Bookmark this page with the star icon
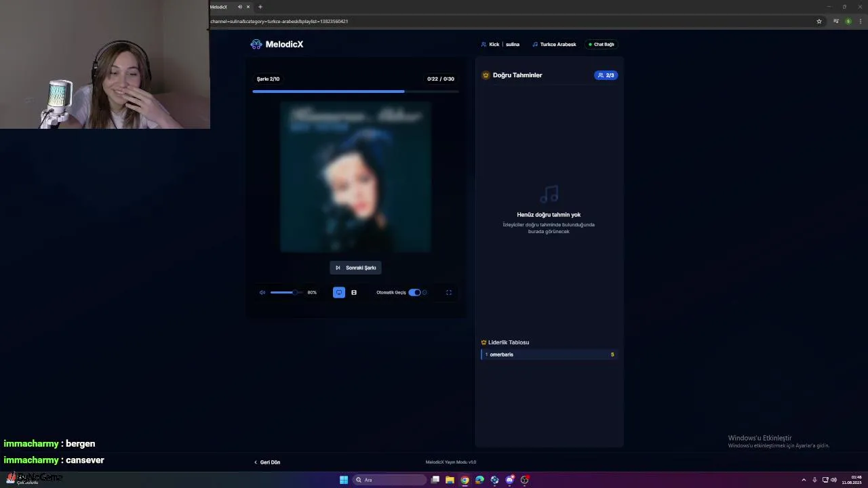The width and height of the screenshot is (868, 488). [819, 21]
